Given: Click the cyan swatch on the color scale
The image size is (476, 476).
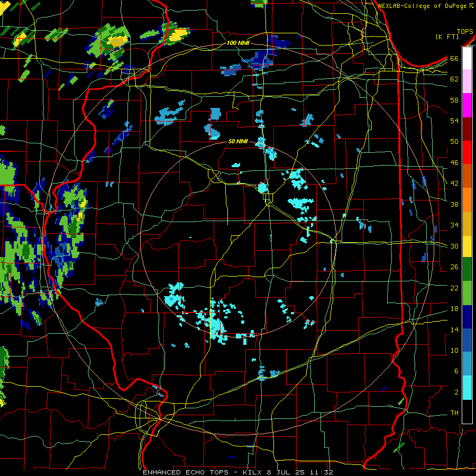Looking at the screenshot, I should click(467, 388).
